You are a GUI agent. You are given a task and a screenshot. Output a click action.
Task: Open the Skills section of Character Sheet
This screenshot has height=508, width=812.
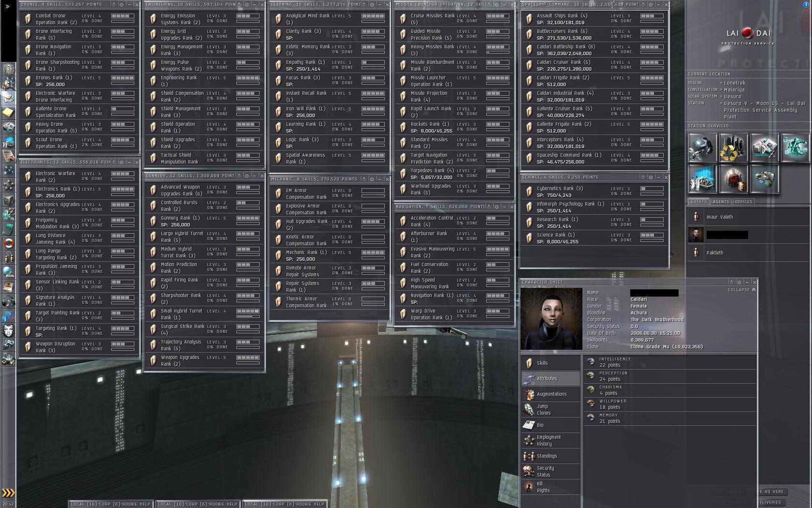[x=551, y=363]
